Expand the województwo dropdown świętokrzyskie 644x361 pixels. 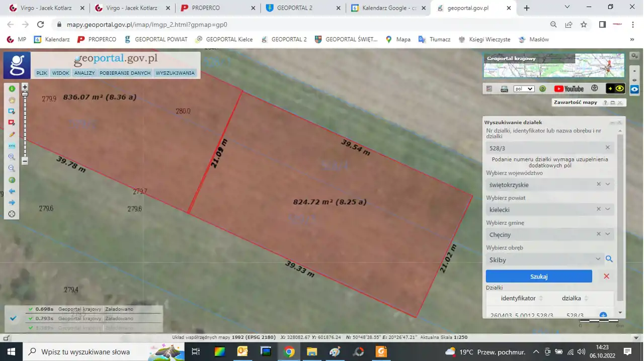[x=607, y=185]
